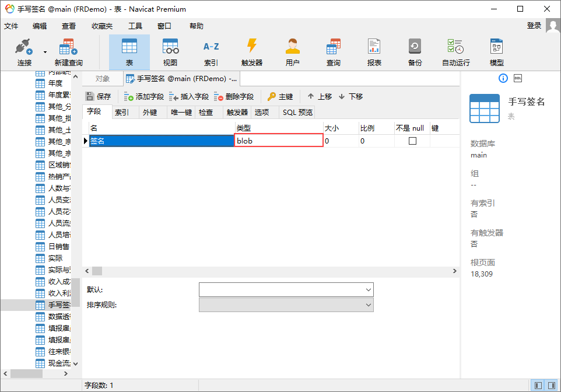Viewport: 561px width, 392px height.
Task: Set 主键 primary key button
Action: [280, 96]
